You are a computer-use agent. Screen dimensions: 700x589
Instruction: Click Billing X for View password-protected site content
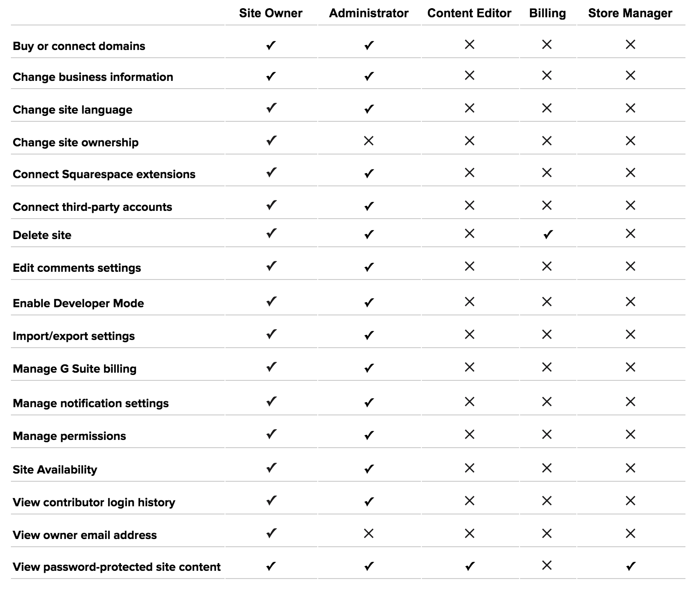coord(547,565)
